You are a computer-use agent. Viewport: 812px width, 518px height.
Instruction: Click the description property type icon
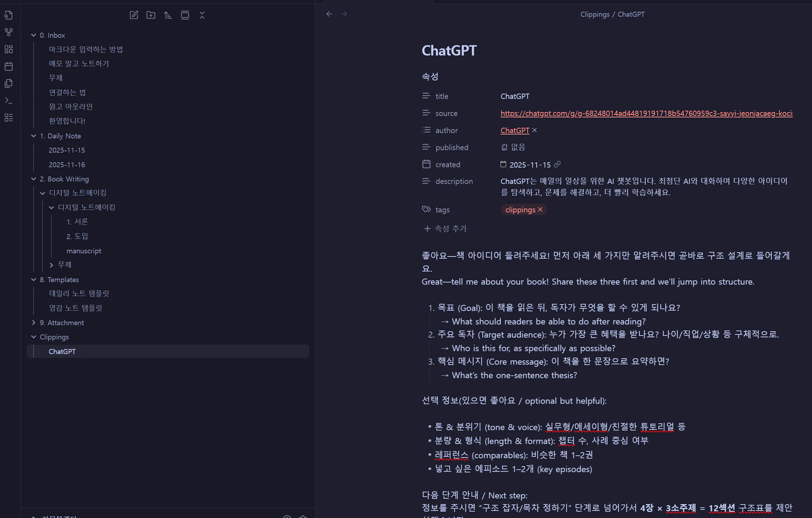coord(426,181)
